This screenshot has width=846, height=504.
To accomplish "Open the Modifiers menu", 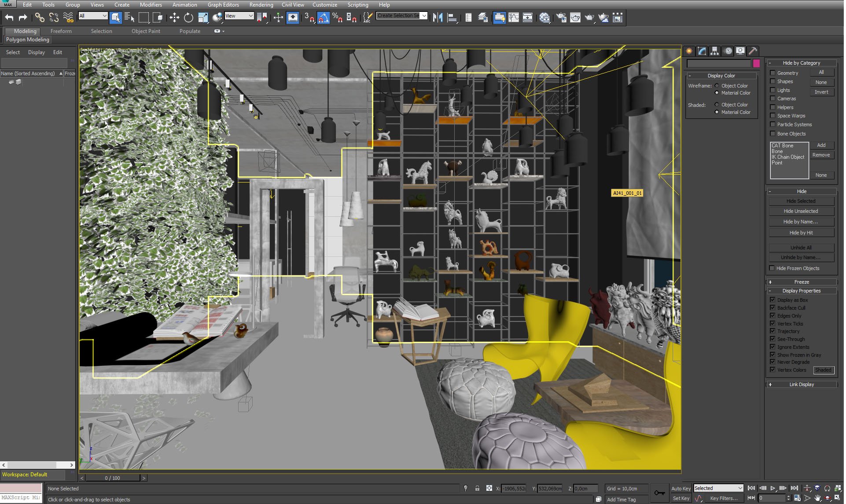I will click(x=151, y=5).
